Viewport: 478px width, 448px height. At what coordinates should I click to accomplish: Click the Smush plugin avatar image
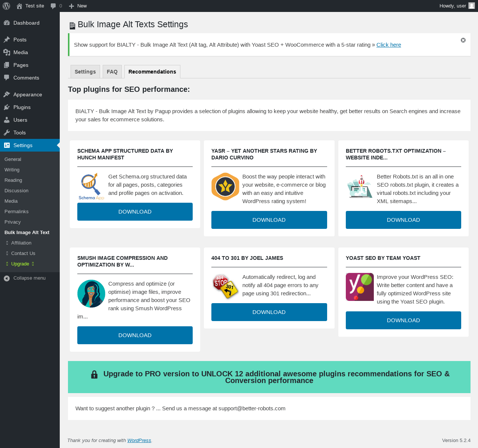(x=91, y=293)
